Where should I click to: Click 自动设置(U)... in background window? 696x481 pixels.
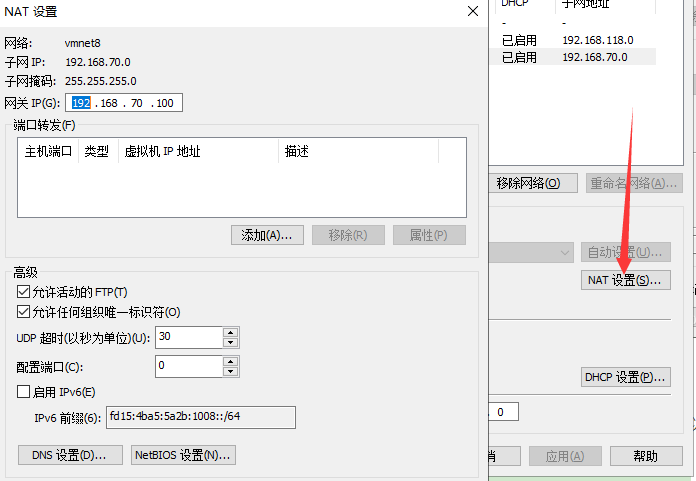(x=625, y=252)
